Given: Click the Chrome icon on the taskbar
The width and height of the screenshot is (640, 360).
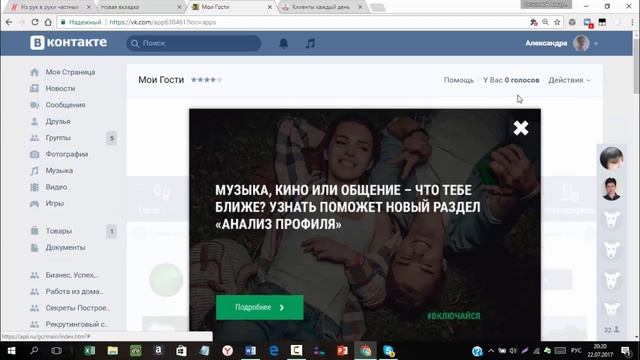Looking at the screenshot, I should point(365,351).
